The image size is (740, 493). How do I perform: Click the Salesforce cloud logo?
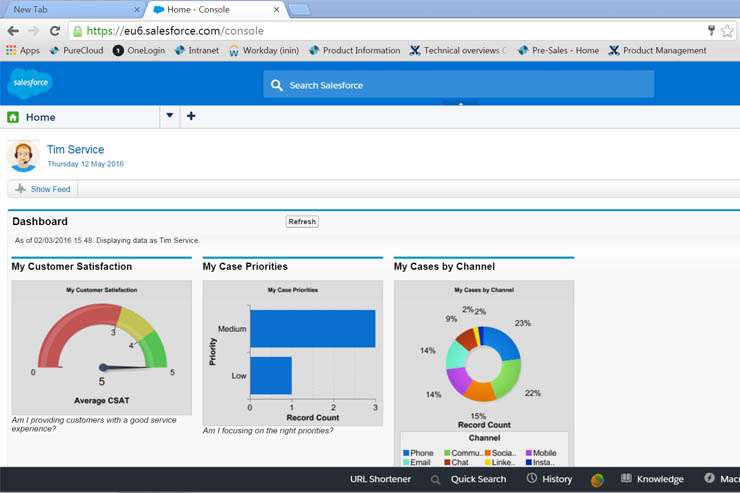click(x=29, y=83)
